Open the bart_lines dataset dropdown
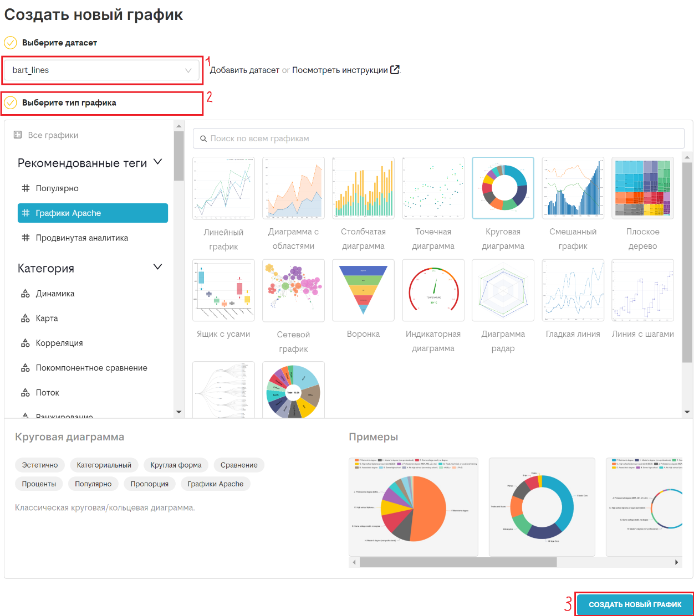The image size is (694, 616). [102, 70]
